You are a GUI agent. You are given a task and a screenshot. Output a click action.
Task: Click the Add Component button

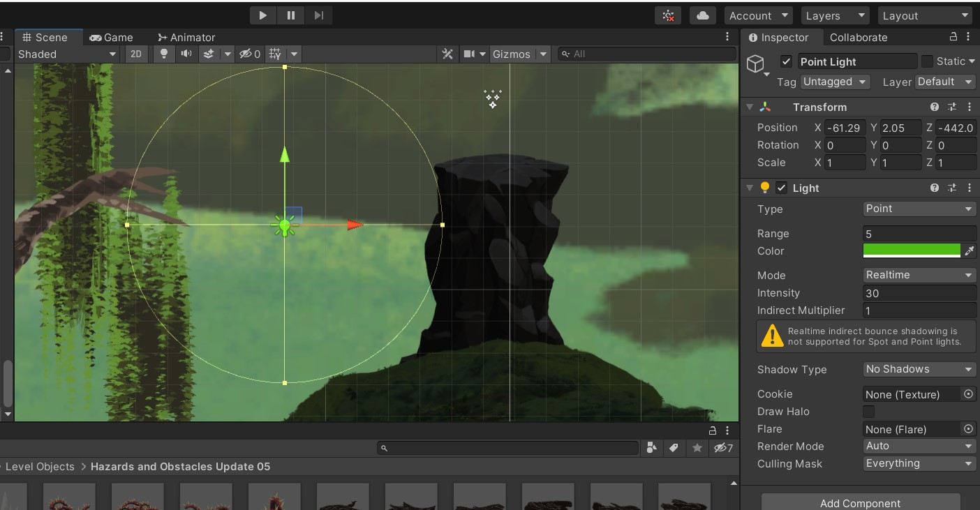861,502
